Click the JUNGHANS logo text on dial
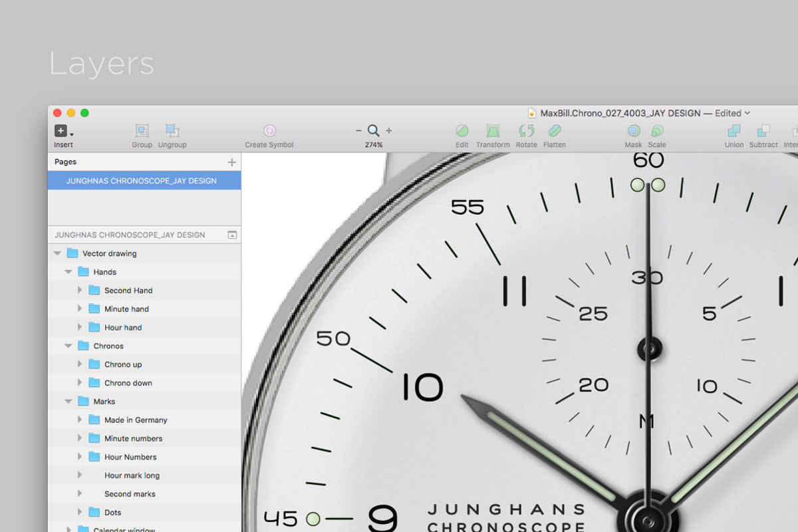This screenshot has height=532, width=798. 506,510
